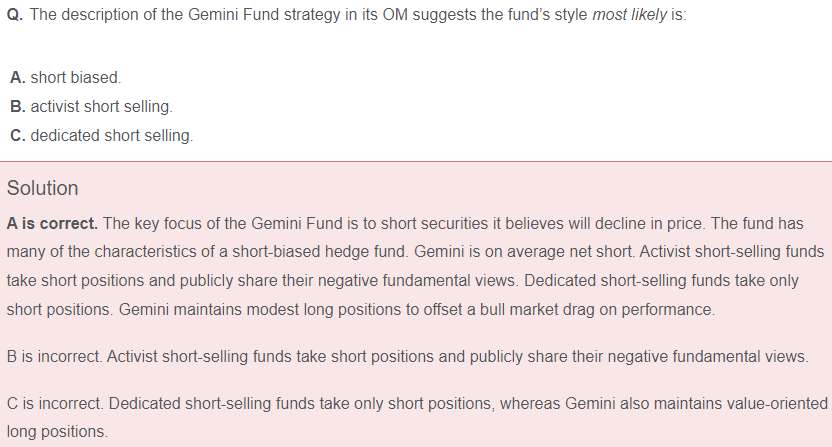Click the bold 'A is correct.' text
The image size is (832, 447).
52,224
